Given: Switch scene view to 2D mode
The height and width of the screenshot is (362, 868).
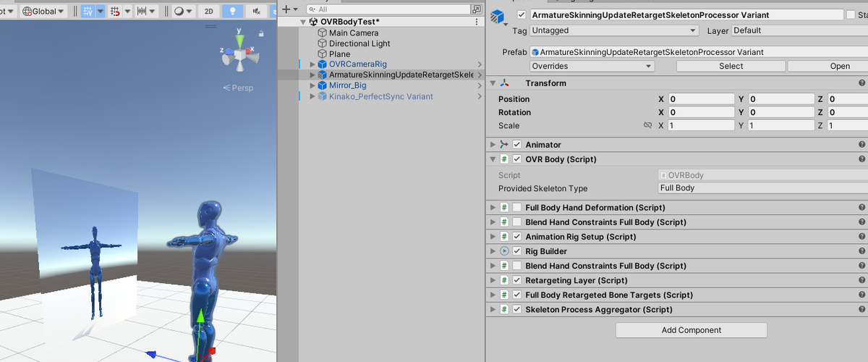Looking at the screenshot, I should 209,11.
